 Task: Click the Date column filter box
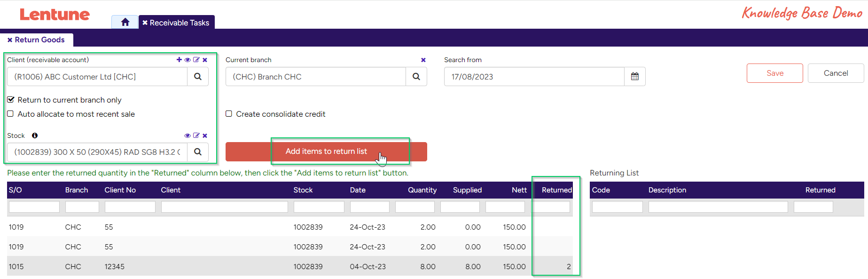click(370, 207)
